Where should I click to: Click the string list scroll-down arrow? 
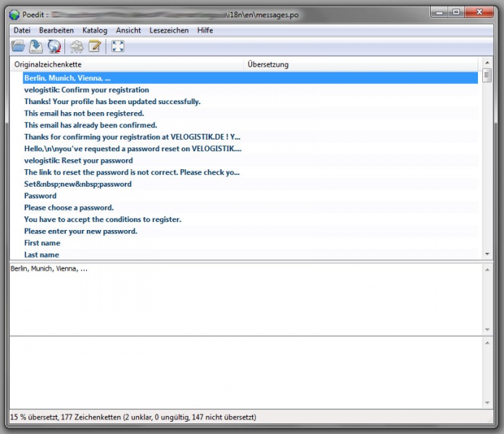[x=487, y=255]
